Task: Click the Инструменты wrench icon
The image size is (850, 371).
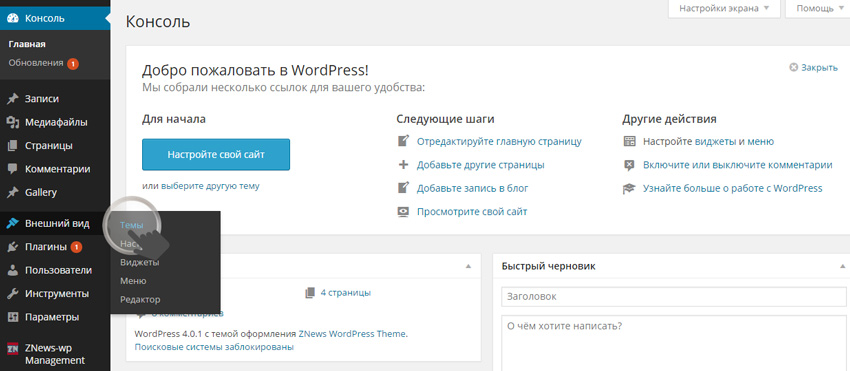Action: click(12, 294)
